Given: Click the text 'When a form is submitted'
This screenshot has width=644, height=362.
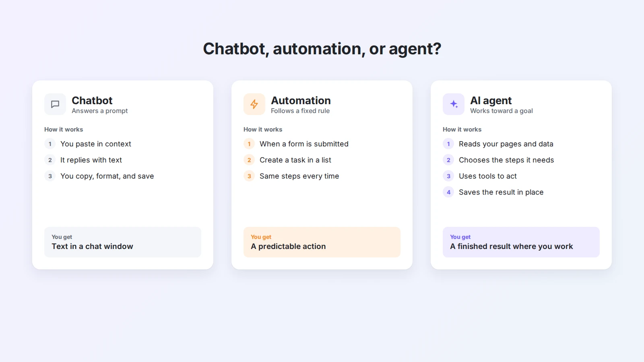Looking at the screenshot, I should (x=304, y=144).
